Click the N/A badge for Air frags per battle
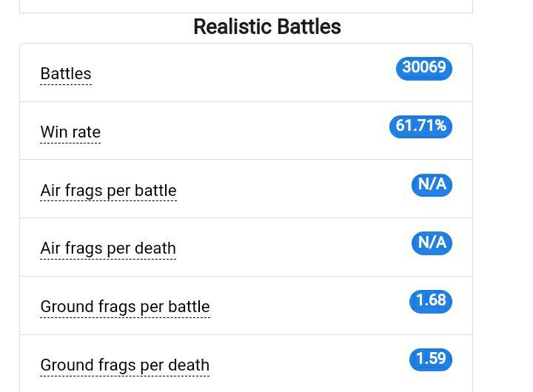The width and height of the screenshot is (533, 392). click(432, 185)
